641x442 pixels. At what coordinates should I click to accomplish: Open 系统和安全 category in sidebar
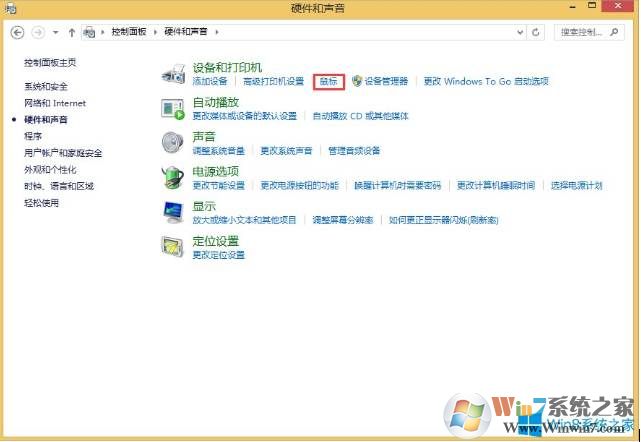46,86
